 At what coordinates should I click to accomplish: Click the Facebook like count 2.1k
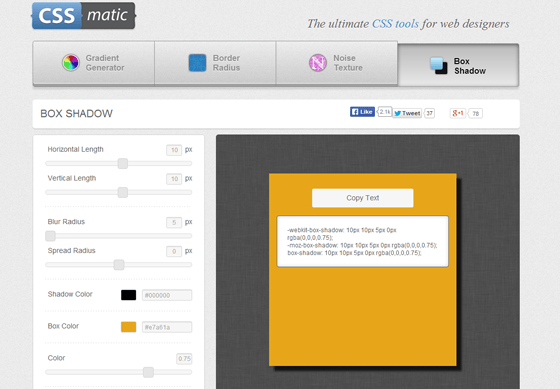click(385, 111)
